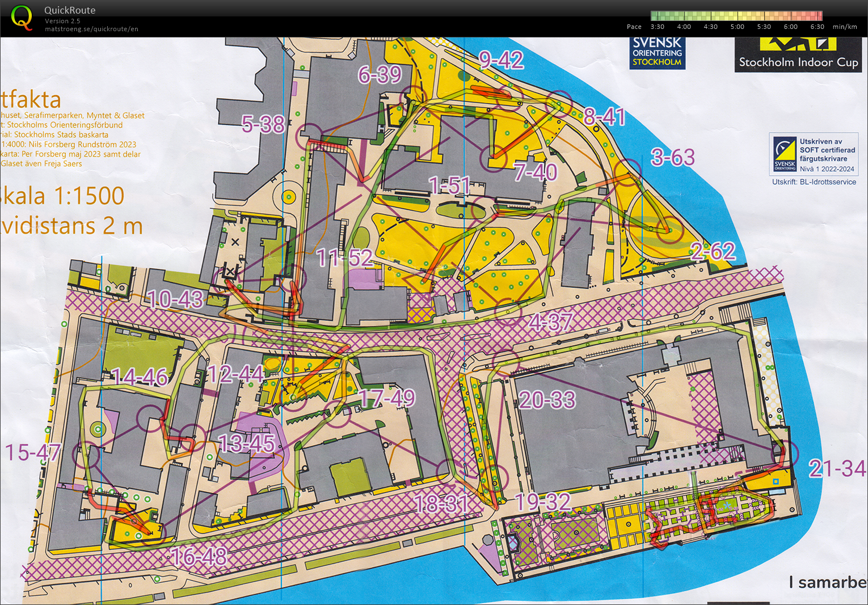Click the Stockholms Orienteringsförbund text line
The image size is (868, 605).
tap(61, 125)
